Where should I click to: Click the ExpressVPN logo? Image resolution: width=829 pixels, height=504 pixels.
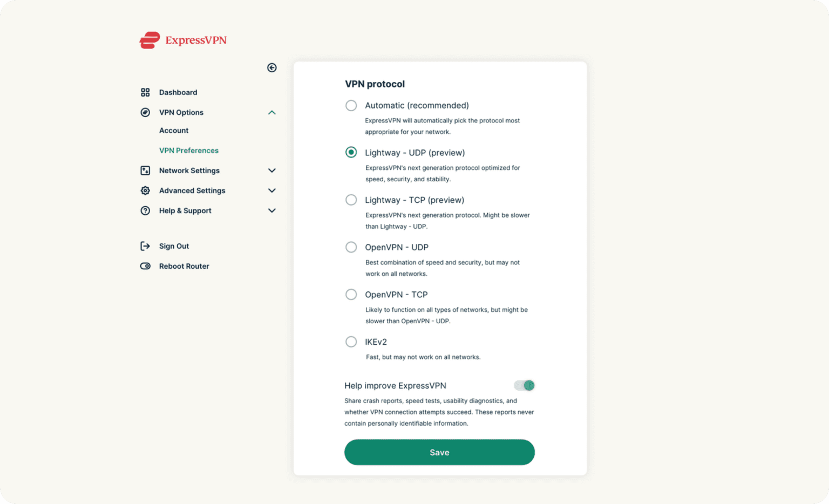tap(182, 40)
